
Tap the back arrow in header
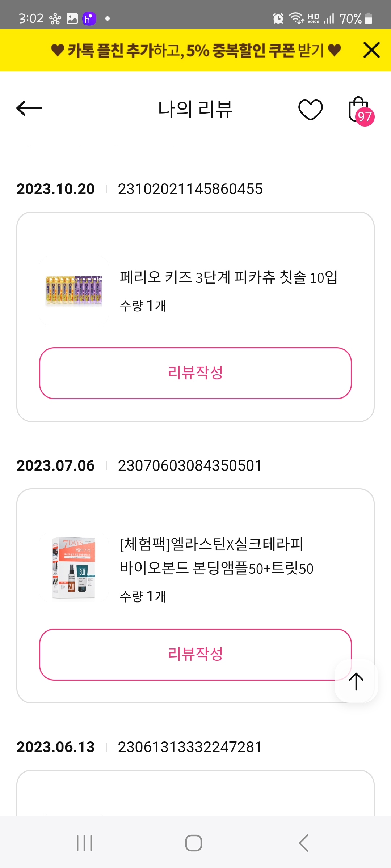(29, 108)
